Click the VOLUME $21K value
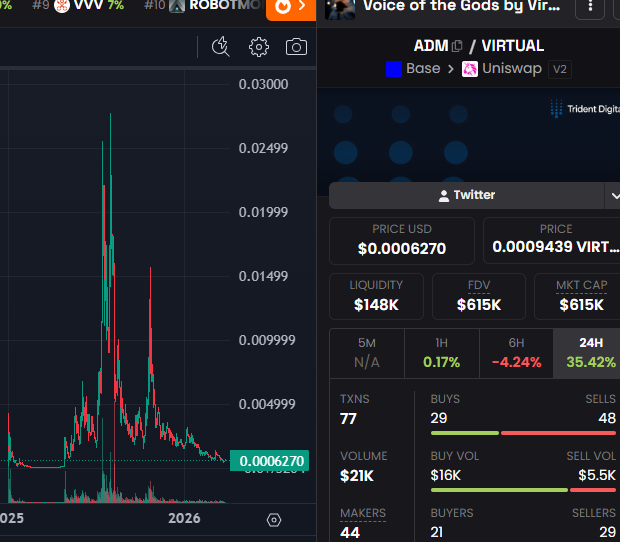This screenshot has width=620, height=542. (x=357, y=476)
